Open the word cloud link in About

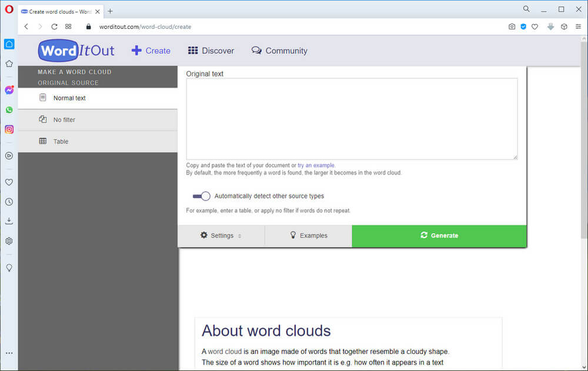pyautogui.click(x=225, y=352)
